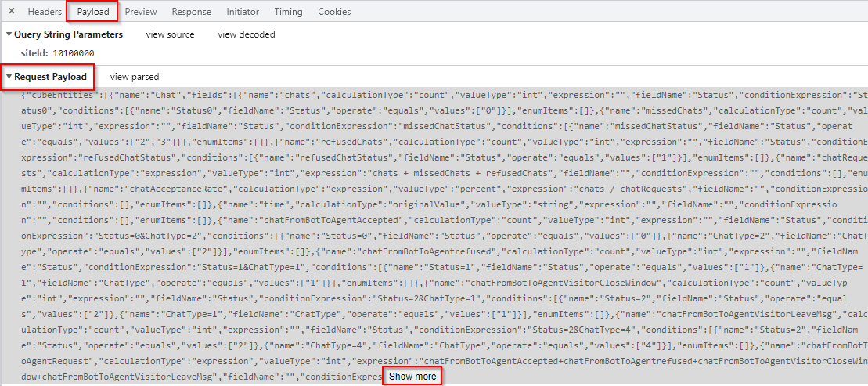868x386 pixels.
Task: Switch to the Headers tab
Action: [45, 11]
